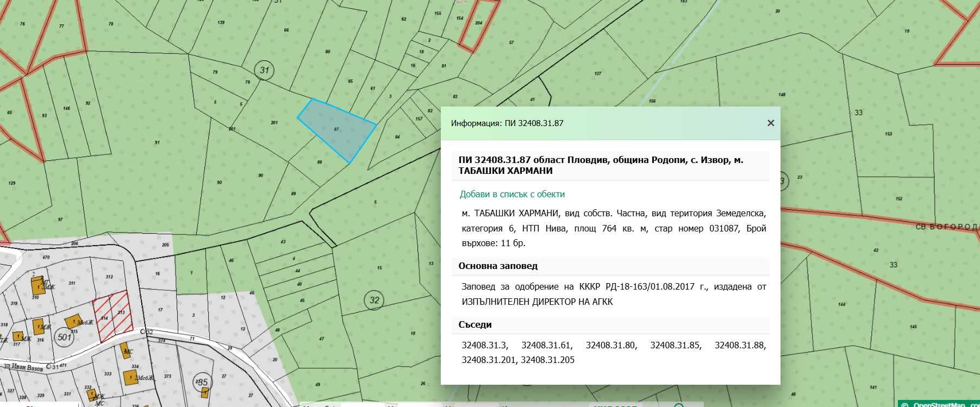This screenshot has width=980, height=407.
Task: Select parcel 157 on the map
Action: click(x=419, y=118)
